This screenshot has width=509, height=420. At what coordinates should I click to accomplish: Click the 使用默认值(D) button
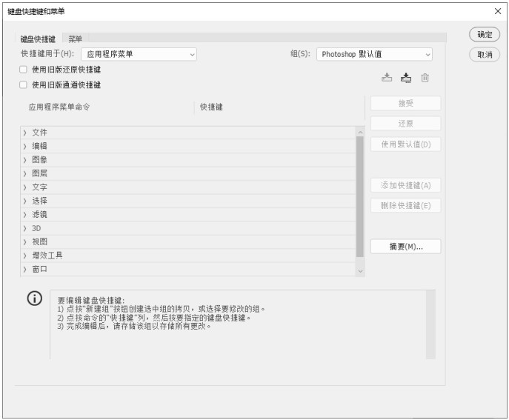[405, 144]
